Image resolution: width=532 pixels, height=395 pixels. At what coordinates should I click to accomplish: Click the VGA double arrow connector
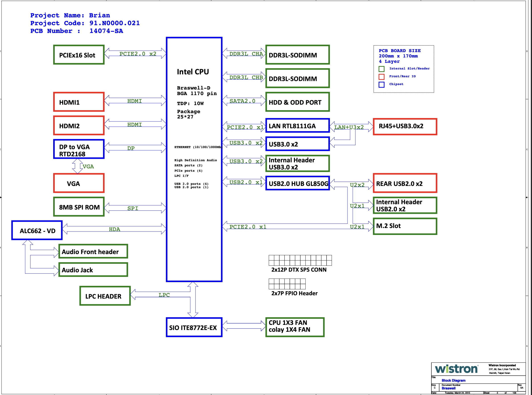77,166
